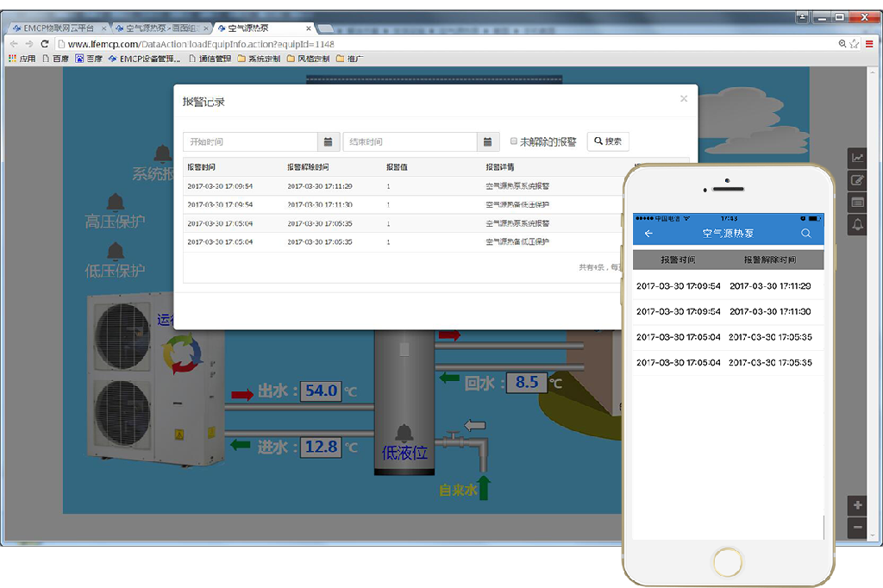Close the 空气源热泵-画面组态 tab
This screenshot has width=883, height=588.
click(x=206, y=28)
